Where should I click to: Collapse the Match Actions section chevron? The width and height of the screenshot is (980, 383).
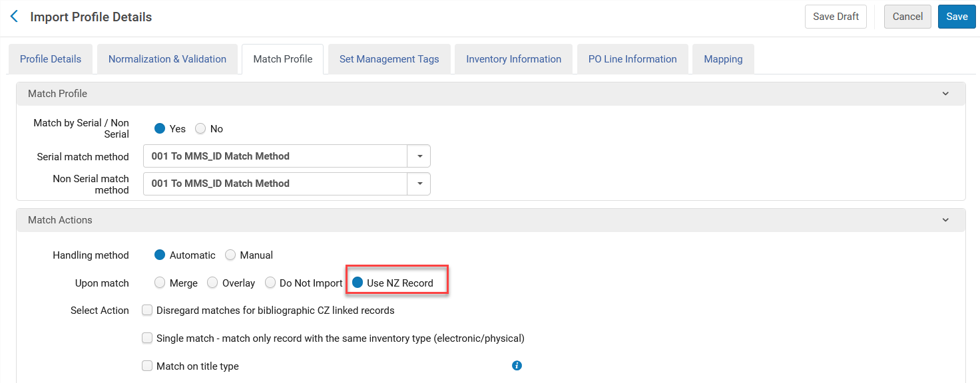click(945, 220)
